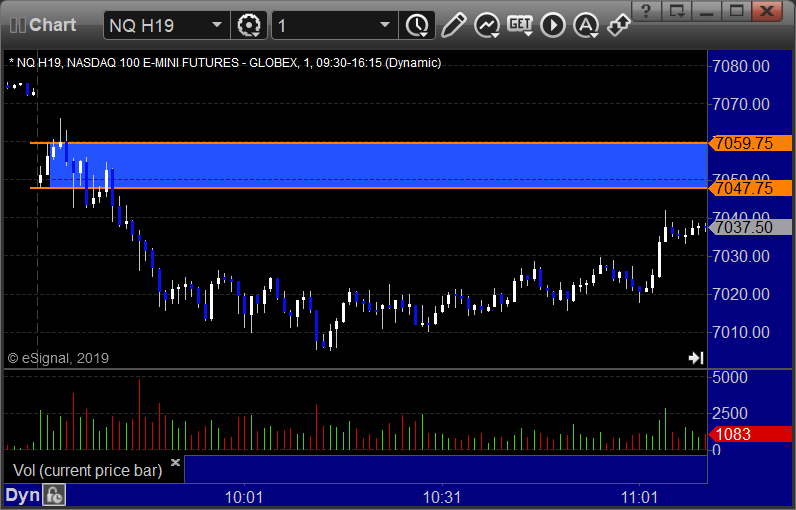Click the 11:01 time axis label
Viewport: 796px width, 510px height.
[x=640, y=497]
